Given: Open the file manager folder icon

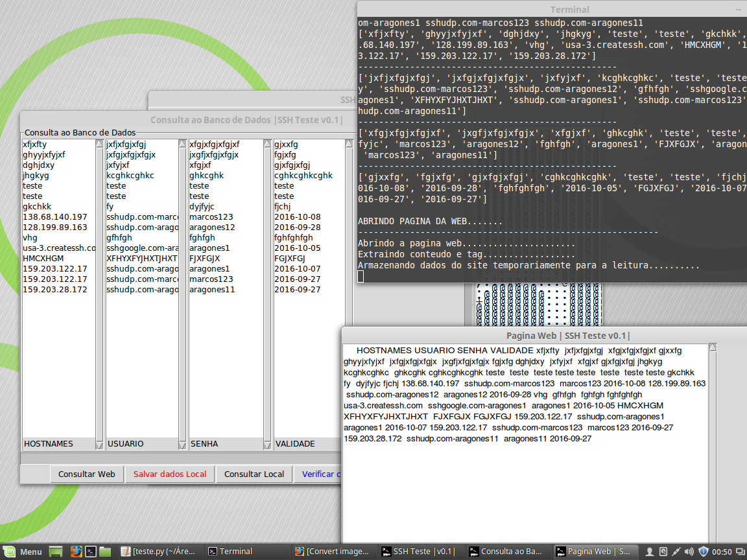Looking at the screenshot, I should pos(106,552).
